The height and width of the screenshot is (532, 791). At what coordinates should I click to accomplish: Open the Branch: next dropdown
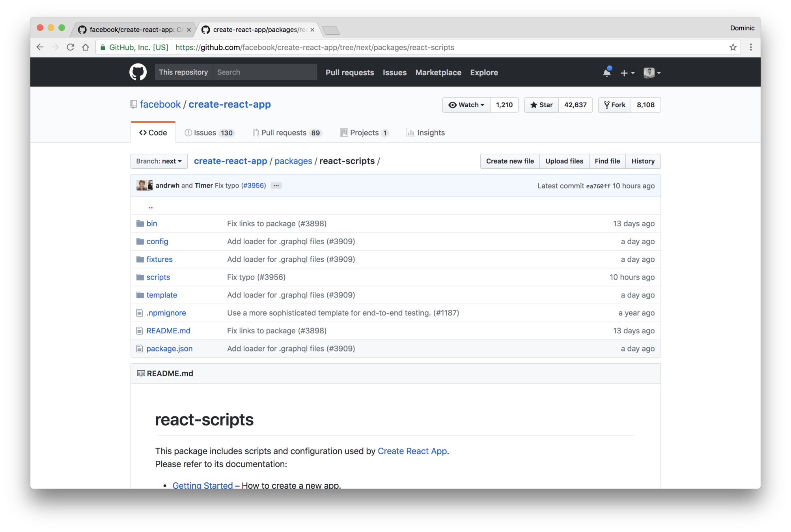pyautogui.click(x=159, y=161)
